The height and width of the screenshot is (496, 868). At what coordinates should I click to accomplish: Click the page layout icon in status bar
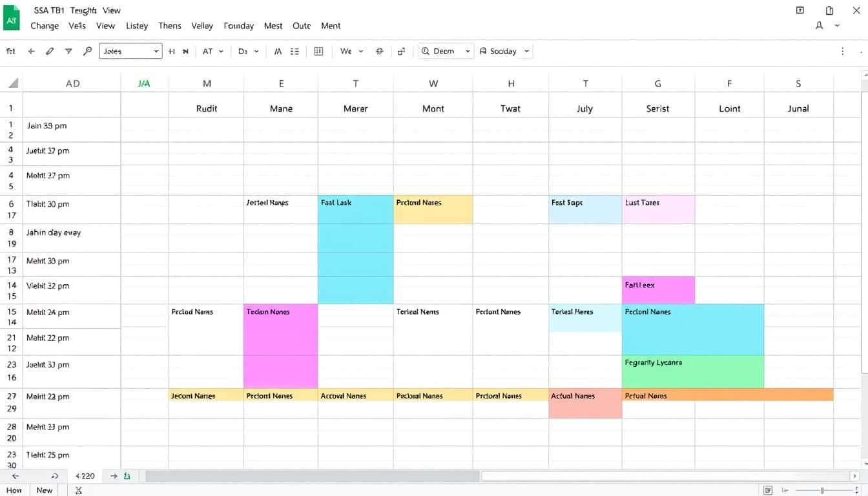click(x=767, y=490)
